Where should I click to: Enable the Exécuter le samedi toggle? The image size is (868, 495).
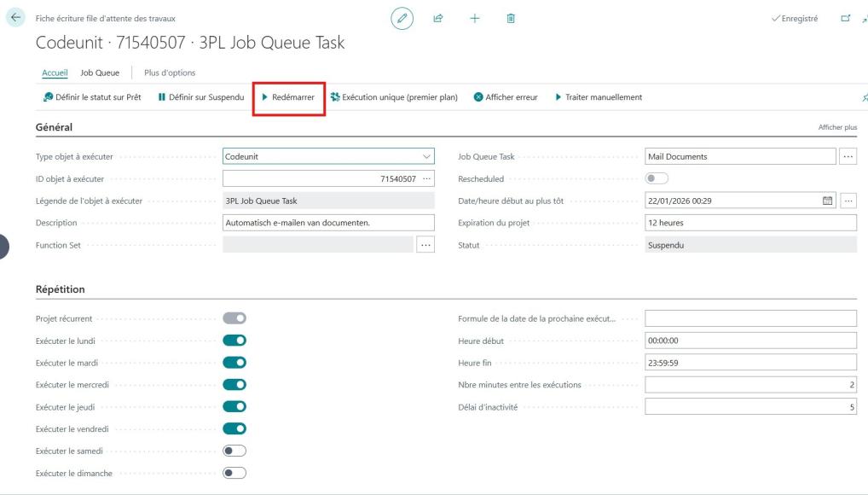(234, 451)
